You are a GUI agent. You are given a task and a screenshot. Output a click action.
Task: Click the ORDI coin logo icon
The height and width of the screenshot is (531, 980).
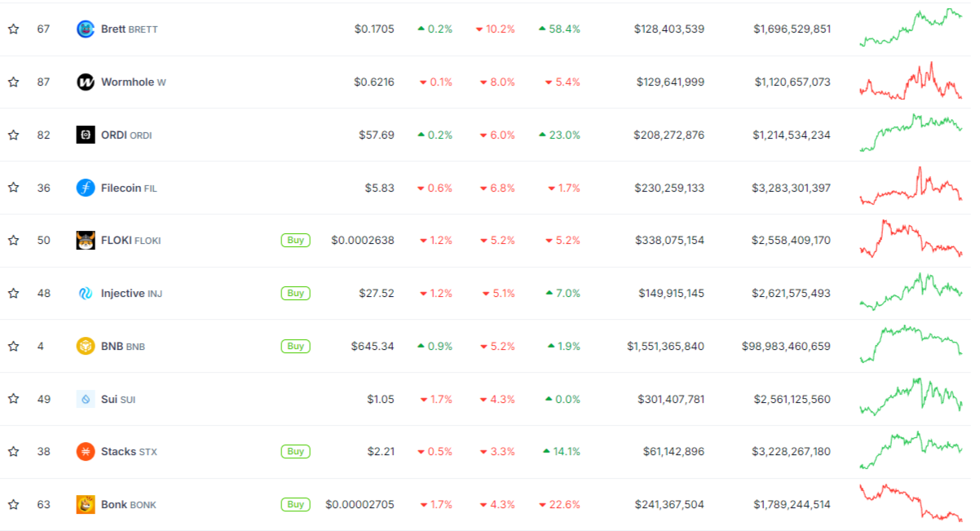tap(86, 135)
